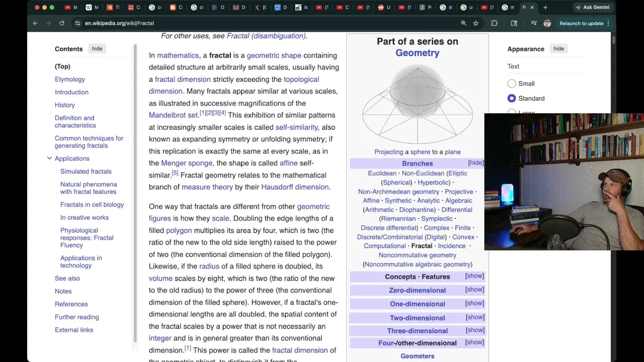This screenshot has height=362, width=644.
Task: Hide the Appearance panel
Action: tap(558, 49)
